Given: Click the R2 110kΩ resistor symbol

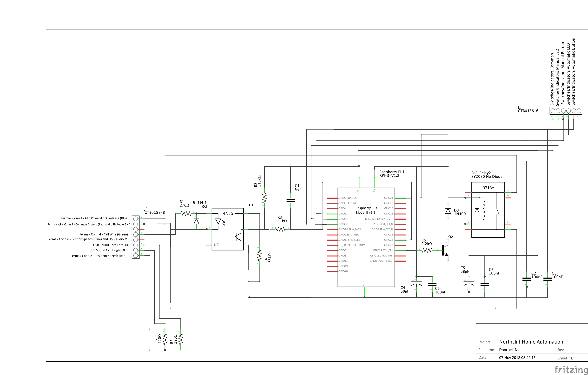Looking at the screenshot, I should click(264, 198).
